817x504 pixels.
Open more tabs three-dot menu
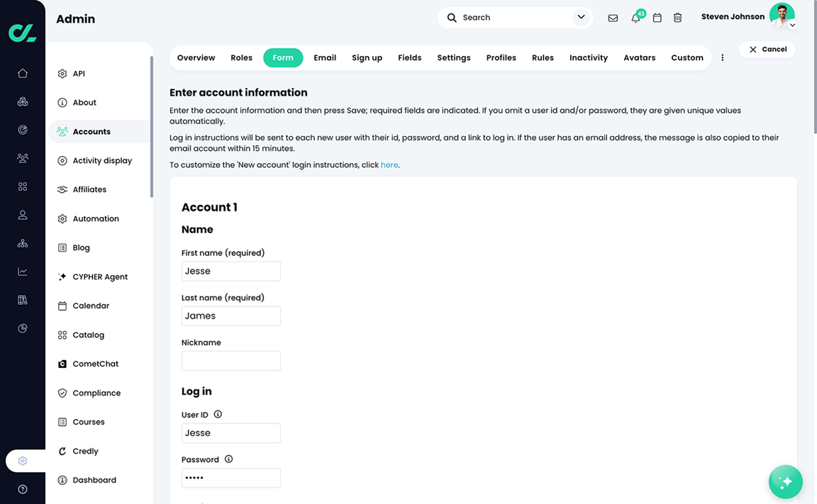[722, 58]
